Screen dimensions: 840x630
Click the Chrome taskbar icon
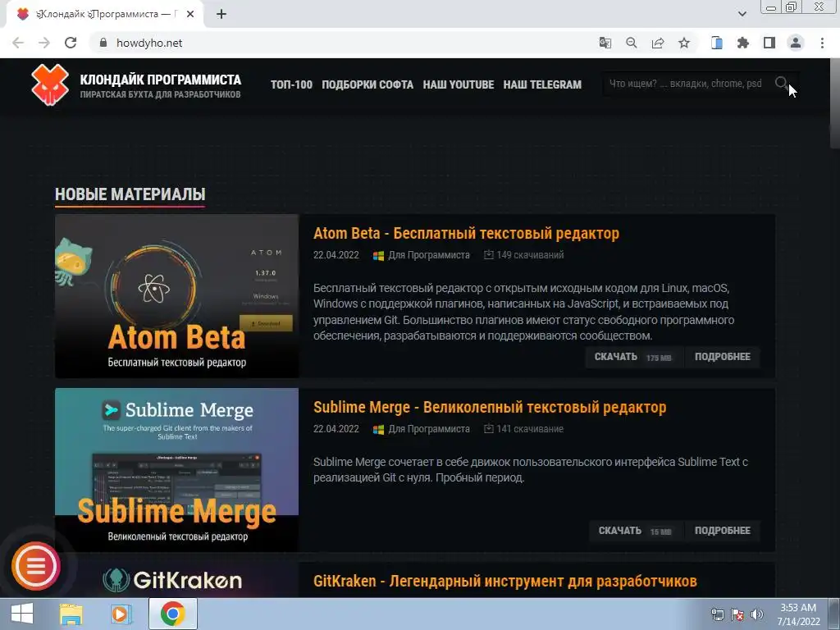click(172, 614)
